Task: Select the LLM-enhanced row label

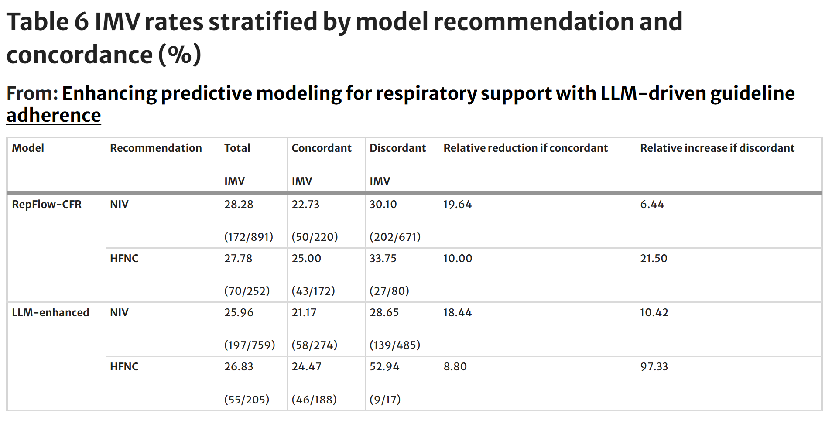Action: [x=51, y=312]
